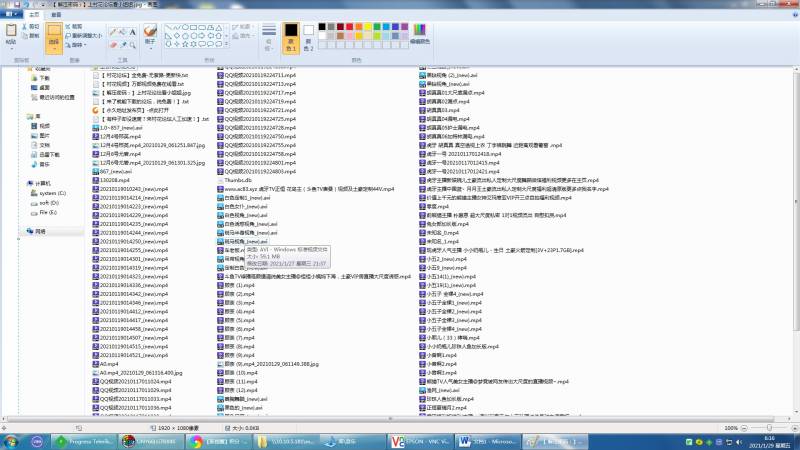800x450 pixels.
Task: Click the Magnifier tool
Action: [132, 43]
